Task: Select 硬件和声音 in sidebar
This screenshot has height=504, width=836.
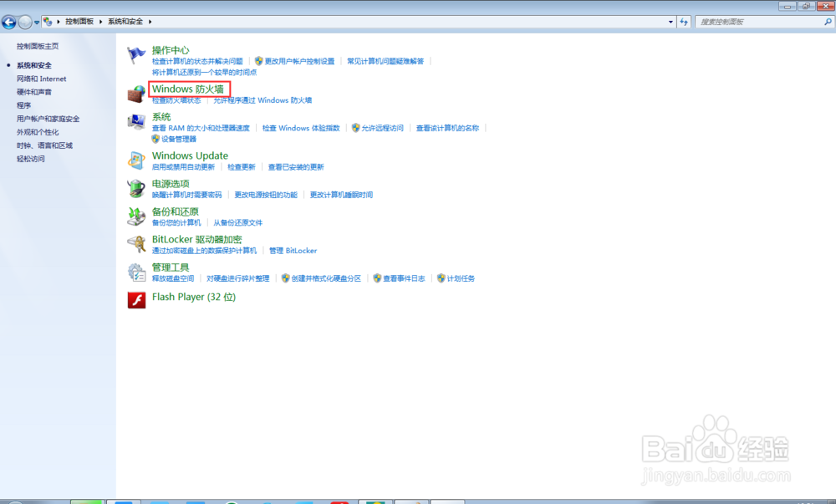Action: coord(34,92)
